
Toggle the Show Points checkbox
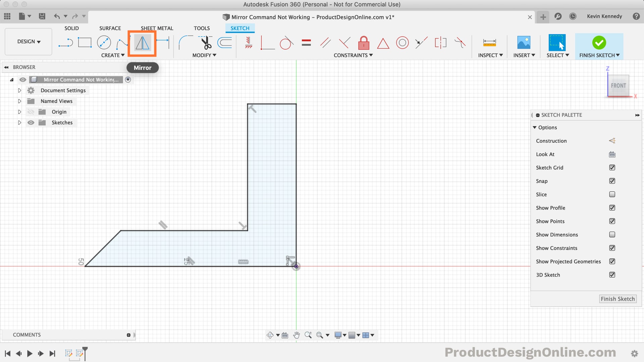[612, 221]
